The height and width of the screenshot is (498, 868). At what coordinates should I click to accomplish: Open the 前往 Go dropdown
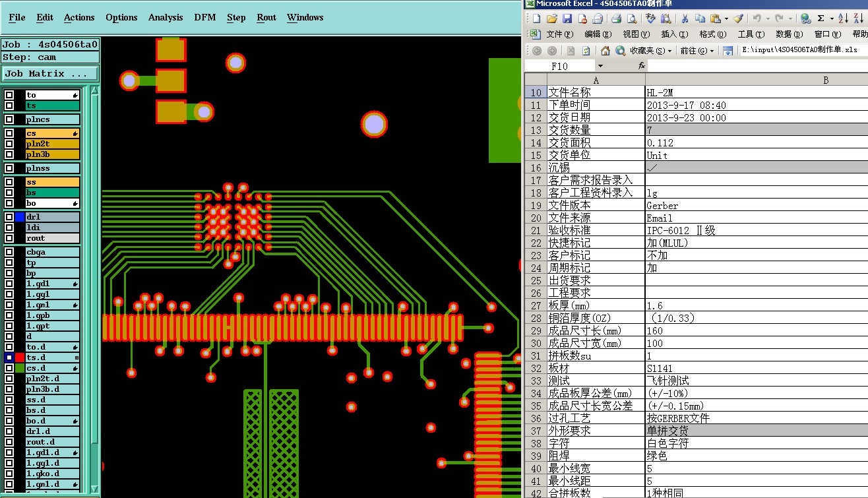(x=697, y=51)
